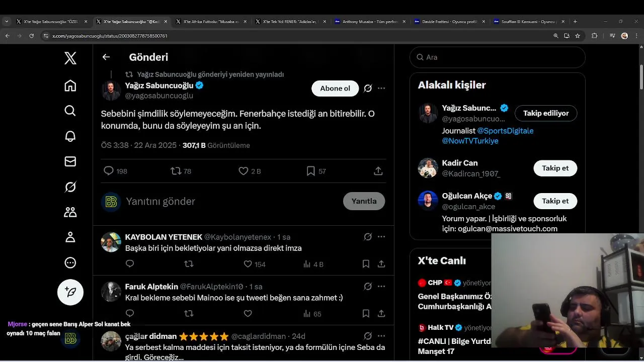Switch to Anthony Musaba browser tab
644x362 pixels.
[370, 22]
